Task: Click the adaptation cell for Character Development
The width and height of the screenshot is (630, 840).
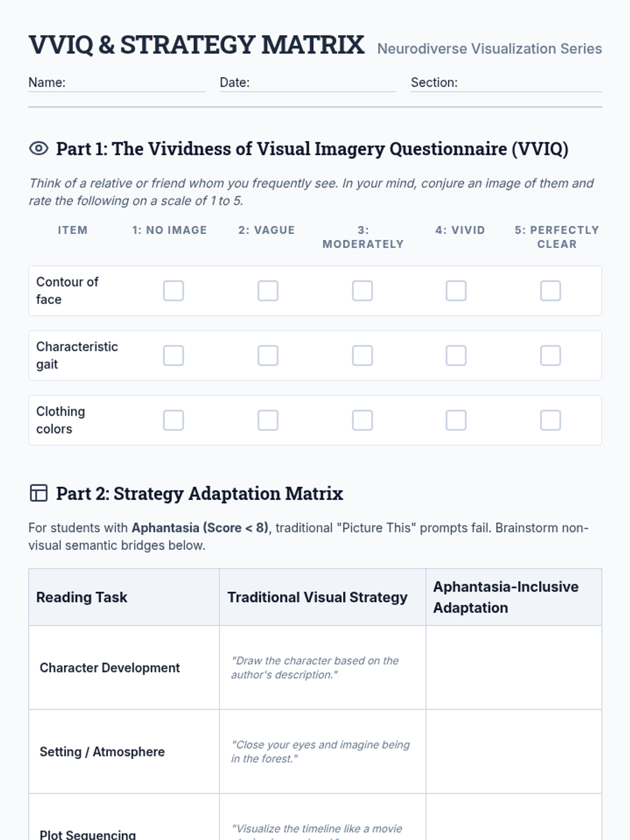Action: point(513,667)
